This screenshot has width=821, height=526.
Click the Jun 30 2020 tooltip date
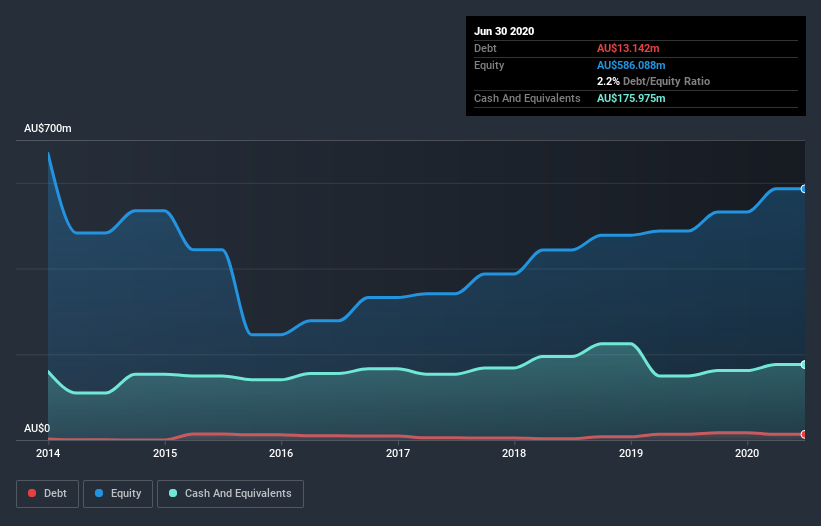[x=504, y=31]
